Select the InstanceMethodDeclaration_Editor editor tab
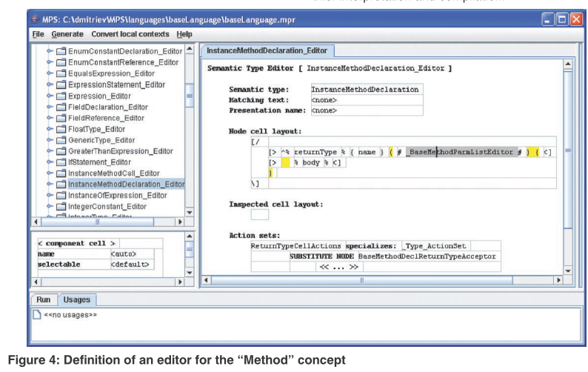The width and height of the screenshot is (588, 372). tap(267, 50)
